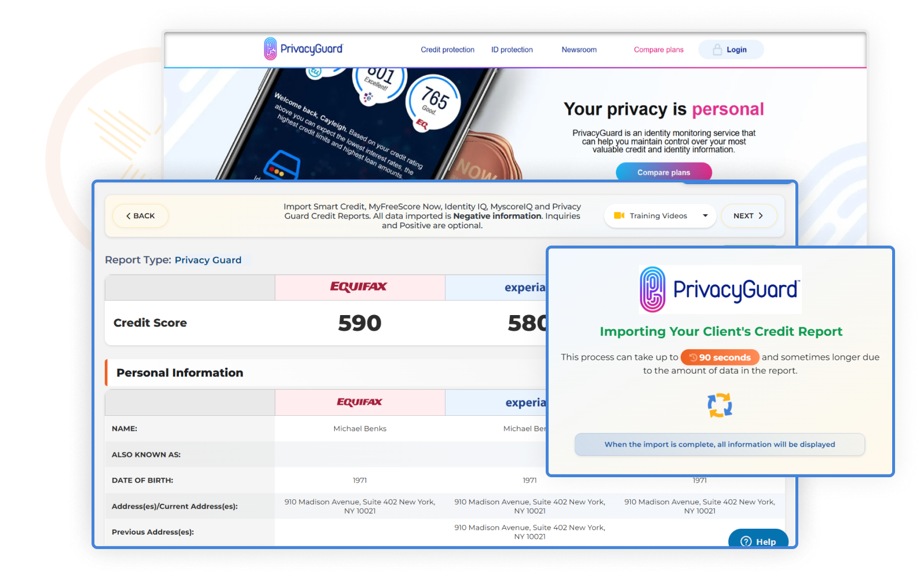
Task: Open the Credit protection menu item
Action: point(447,50)
